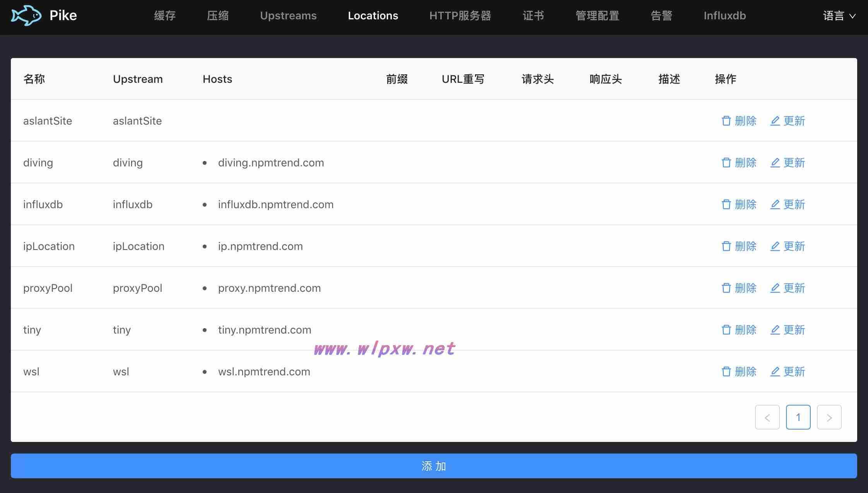Click the 添加 add button
The image size is (868, 493).
[434, 466]
